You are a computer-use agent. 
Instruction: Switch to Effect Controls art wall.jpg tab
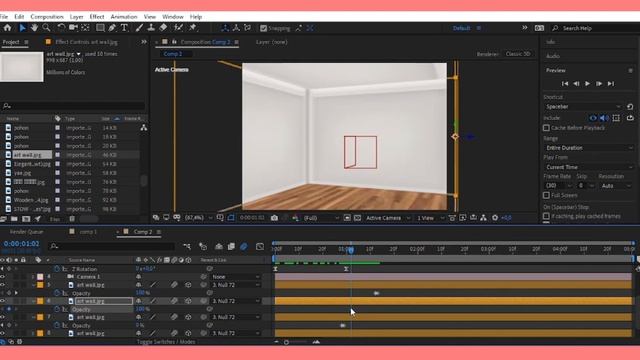86,42
